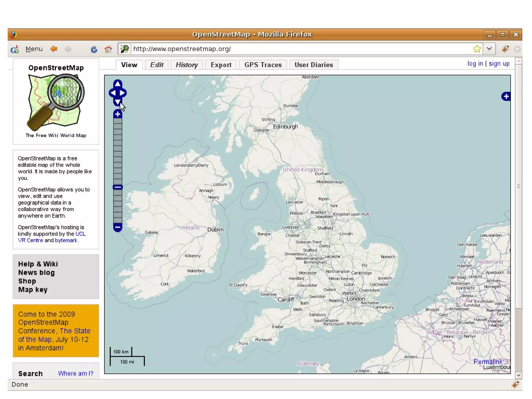Pan the map south with down arrow
This screenshot has width=532, height=399.
pyautogui.click(x=118, y=102)
